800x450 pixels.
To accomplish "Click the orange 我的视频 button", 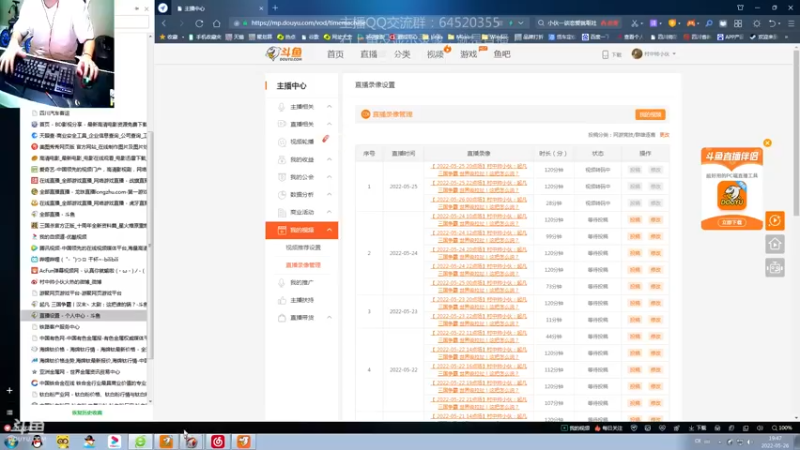I will (650, 114).
